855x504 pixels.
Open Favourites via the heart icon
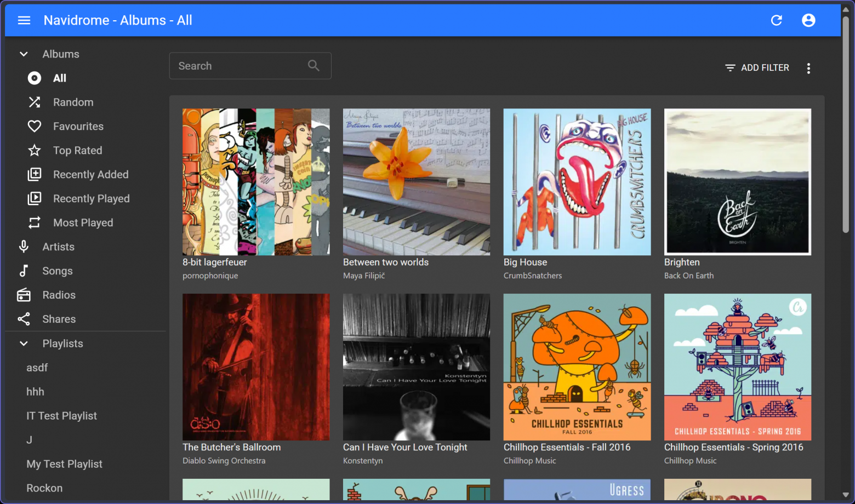coord(35,126)
